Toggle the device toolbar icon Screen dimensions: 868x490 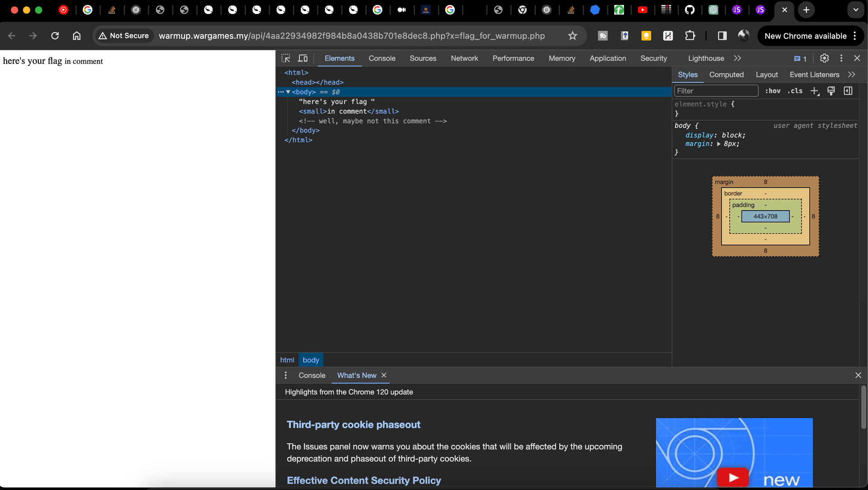click(x=303, y=58)
